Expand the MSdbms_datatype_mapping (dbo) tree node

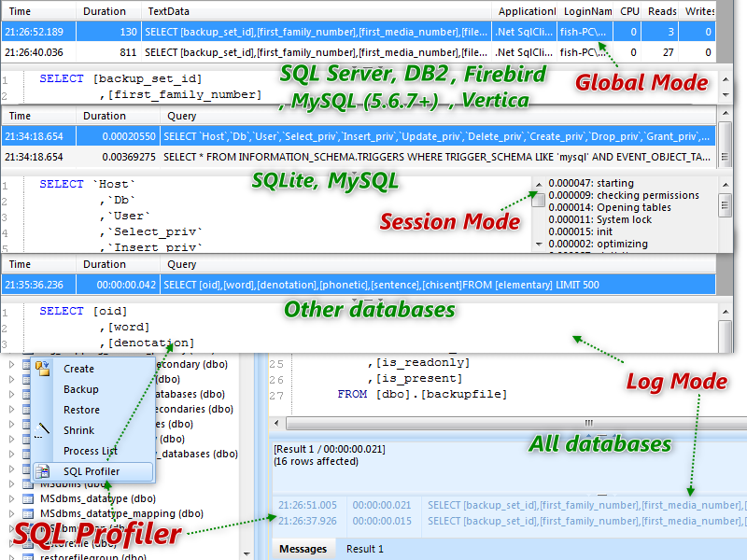tap(12, 513)
